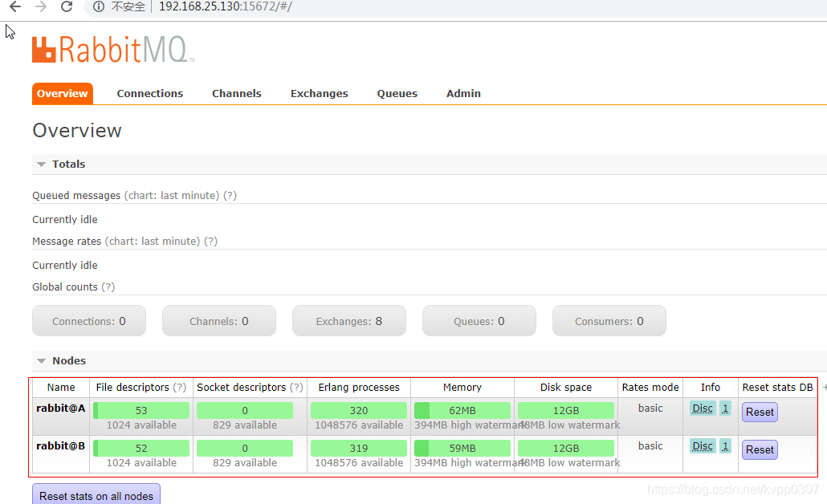Click rabbit@A rates mode basic

click(x=650, y=408)
